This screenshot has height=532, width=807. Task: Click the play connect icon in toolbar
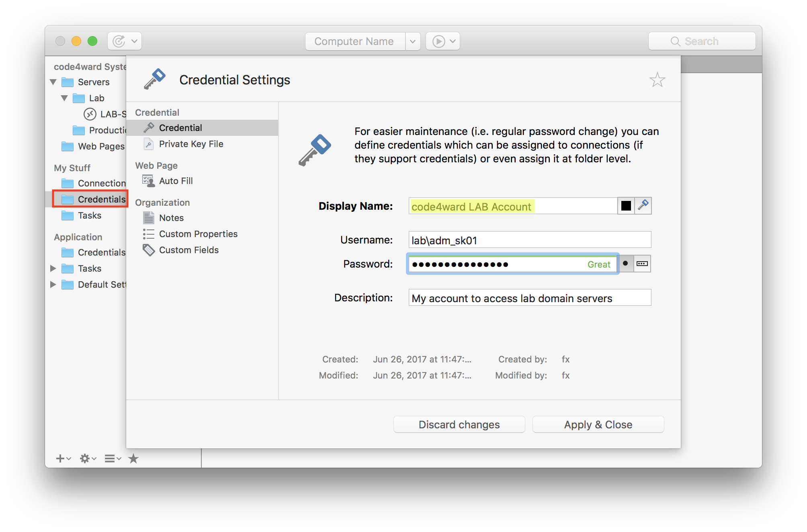pyautogui.click(x=438, y=41)
